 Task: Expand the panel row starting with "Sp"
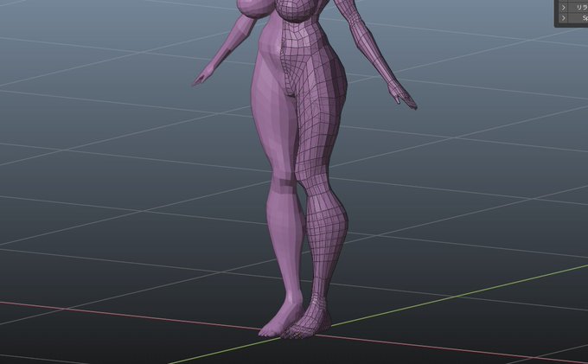[563, 18]
